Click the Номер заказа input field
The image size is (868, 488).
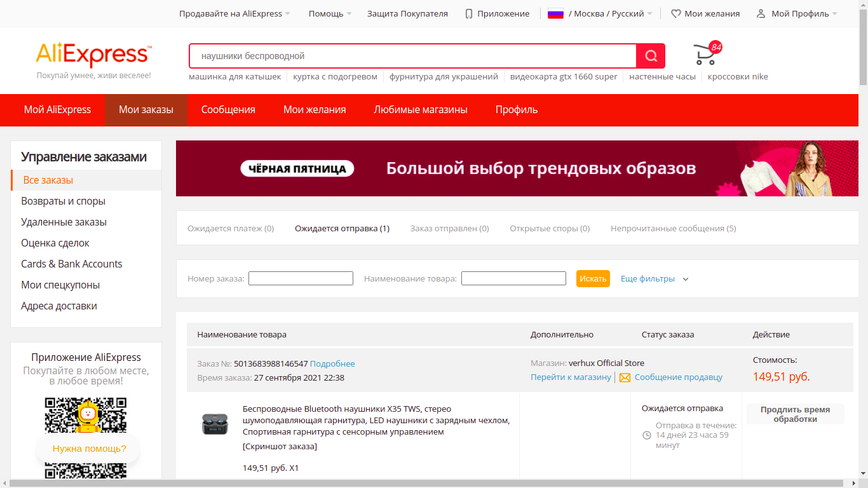pos(301,278)
